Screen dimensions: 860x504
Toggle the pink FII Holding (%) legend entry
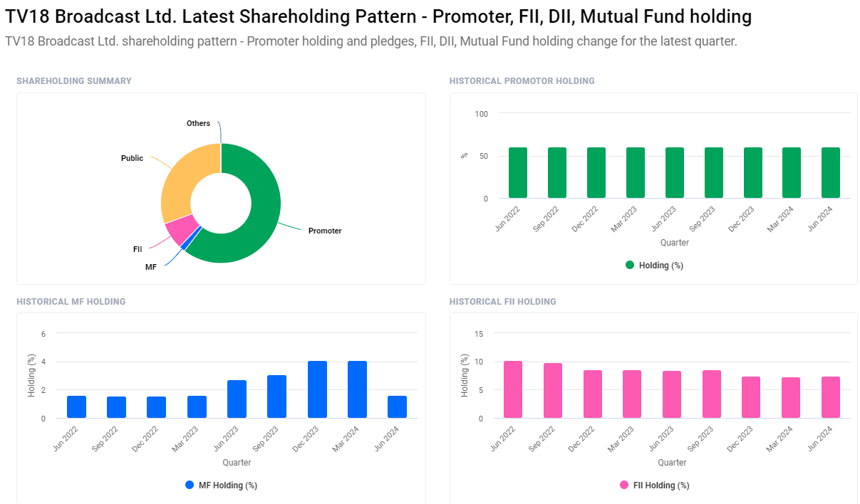point(653,485)
